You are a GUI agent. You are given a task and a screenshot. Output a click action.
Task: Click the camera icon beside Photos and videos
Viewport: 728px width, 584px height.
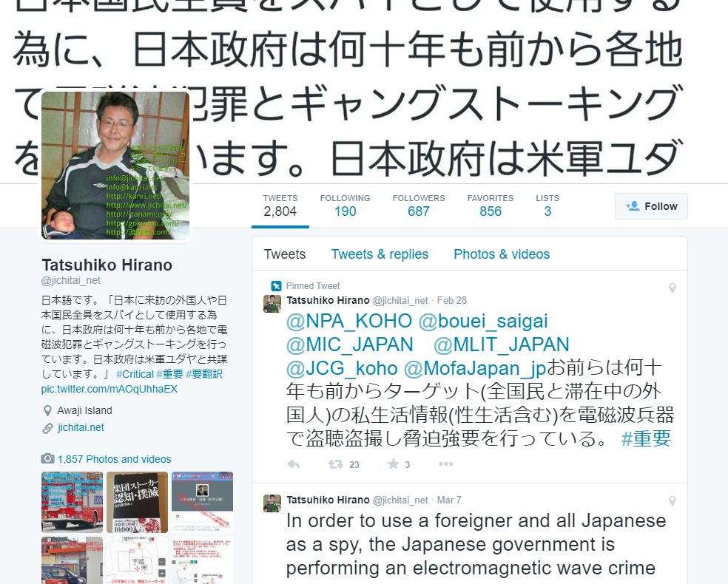[47, 459]
